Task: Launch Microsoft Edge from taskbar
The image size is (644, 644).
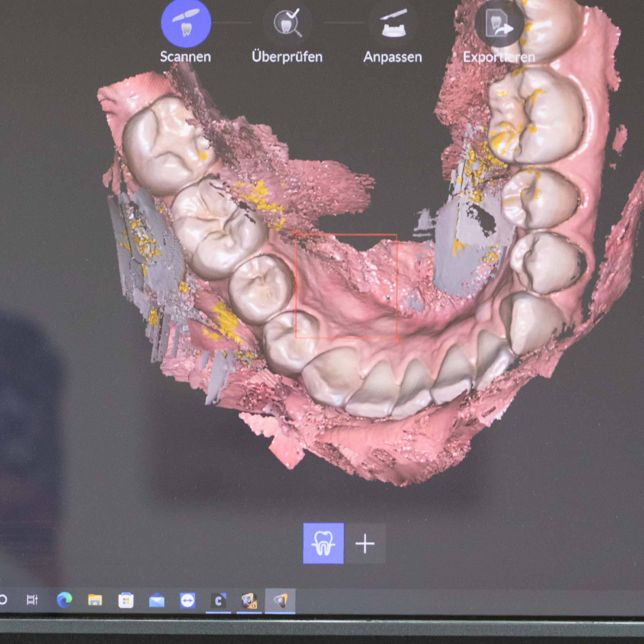Action: click(x=64, y=600)
